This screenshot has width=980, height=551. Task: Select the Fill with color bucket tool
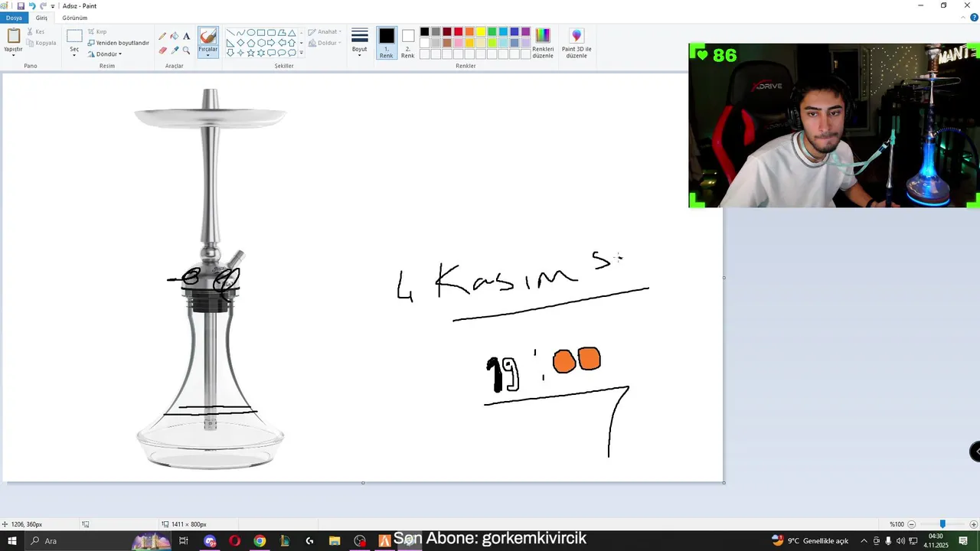(x=175, y=36)
